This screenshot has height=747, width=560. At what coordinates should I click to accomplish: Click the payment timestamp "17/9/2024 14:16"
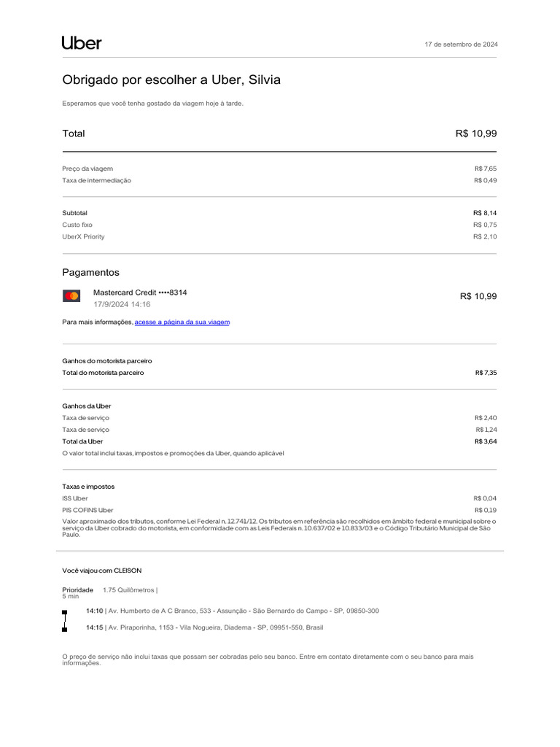(122, 304)
